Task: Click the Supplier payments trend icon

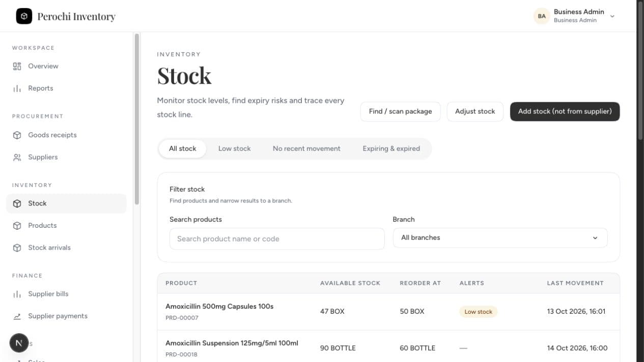Action: pyautogui.click(x=17, y=316)
